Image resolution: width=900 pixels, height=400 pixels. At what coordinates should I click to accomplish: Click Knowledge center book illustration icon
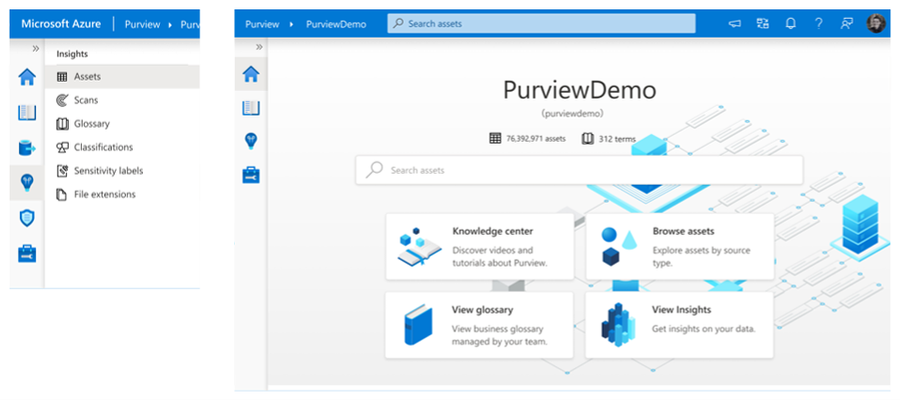(x=420, y=248)
